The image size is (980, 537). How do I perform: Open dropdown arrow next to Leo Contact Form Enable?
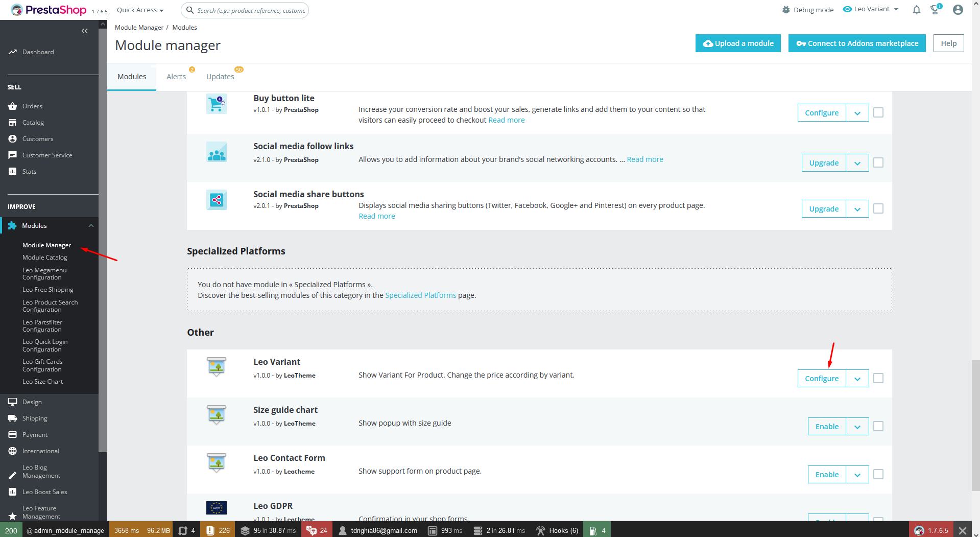(857, 475)
